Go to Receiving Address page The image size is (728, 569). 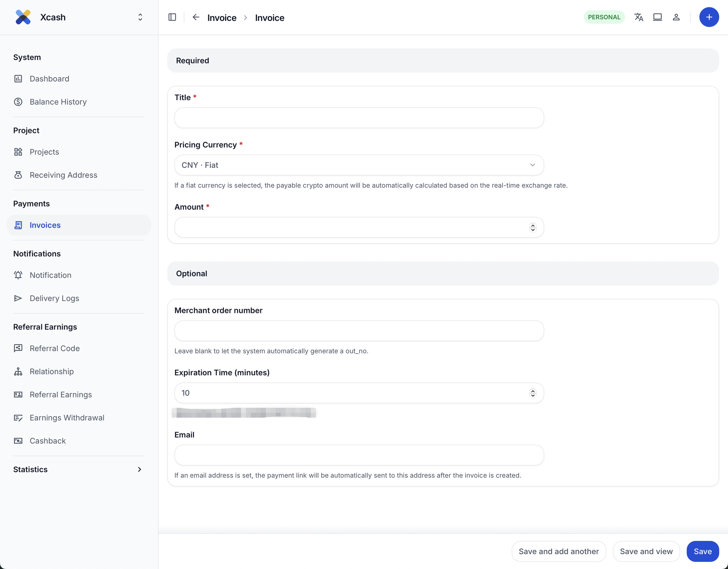click(63, 175)
